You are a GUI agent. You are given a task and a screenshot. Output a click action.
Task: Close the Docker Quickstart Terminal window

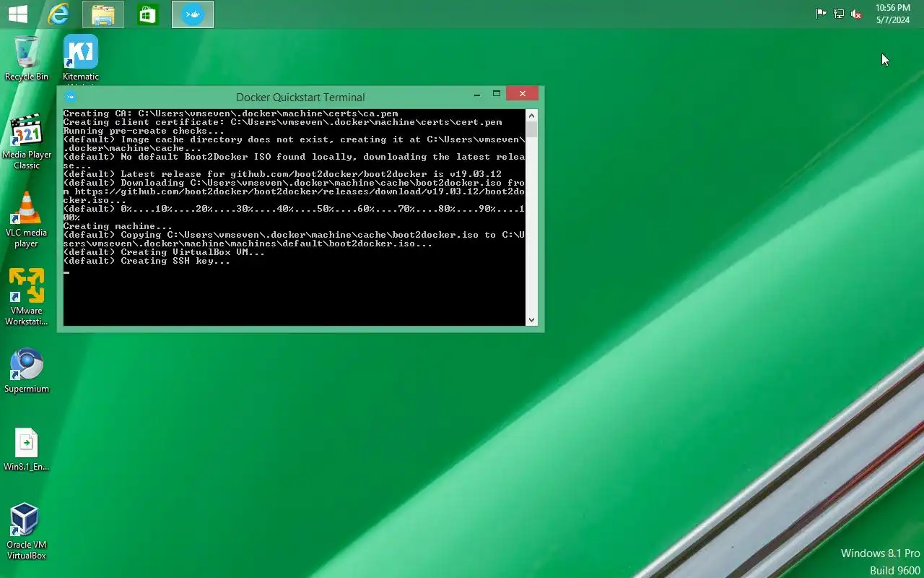coord(523,93)
